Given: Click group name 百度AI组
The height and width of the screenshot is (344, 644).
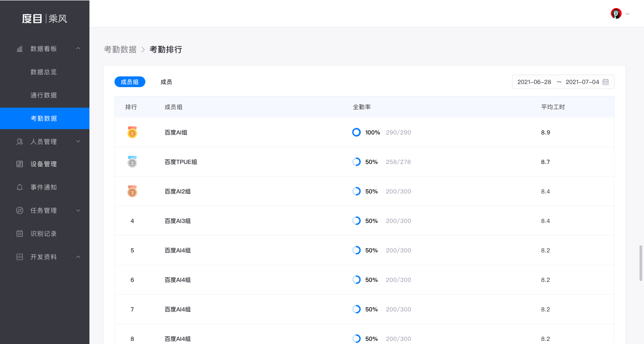Looking at the screenshot, I should 176,132.
